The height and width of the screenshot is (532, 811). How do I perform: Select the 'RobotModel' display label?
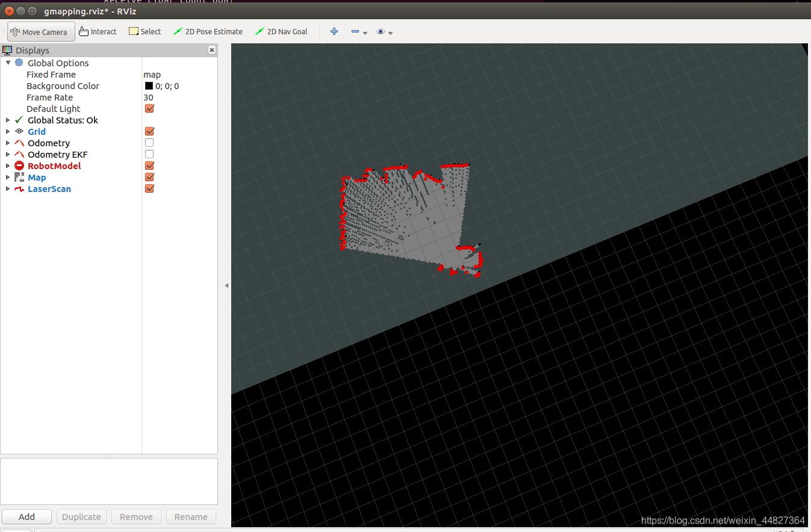(54, 166)
